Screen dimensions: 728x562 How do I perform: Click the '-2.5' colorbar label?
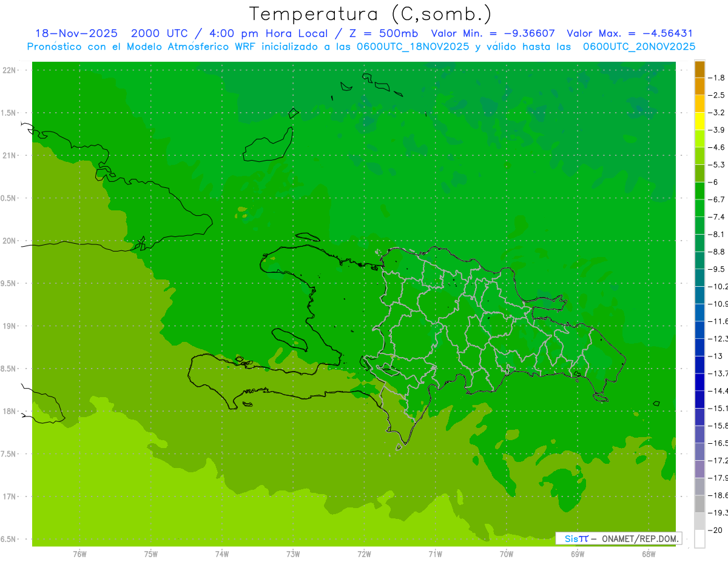click(x=716, y=95)
